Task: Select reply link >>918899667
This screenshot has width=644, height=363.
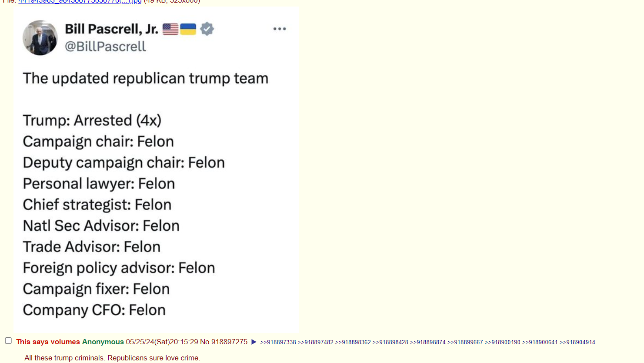Action: pos(465,343)
